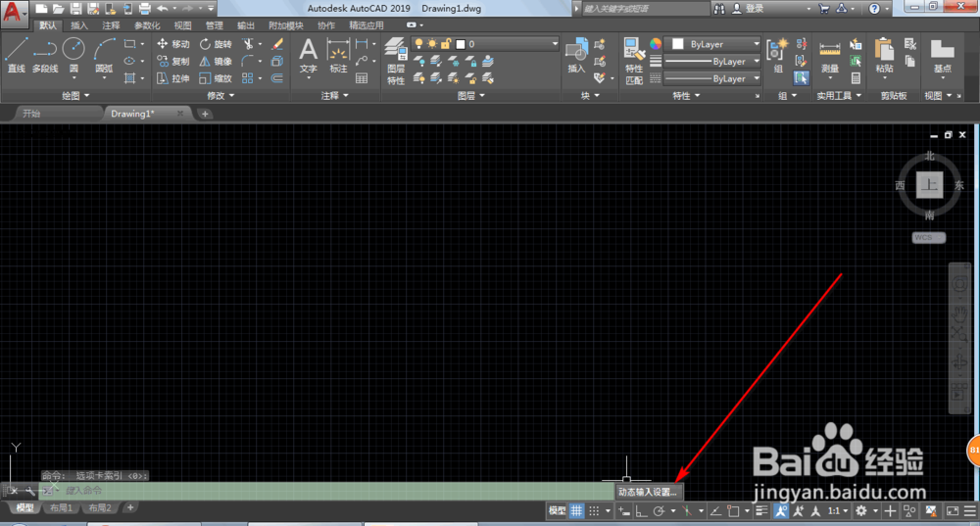The width and height of the screenshot is (980, 526).
Task: Click the 上 (Top) face of ViewCube
Action: pyautogui.click(x=929, y=185)
